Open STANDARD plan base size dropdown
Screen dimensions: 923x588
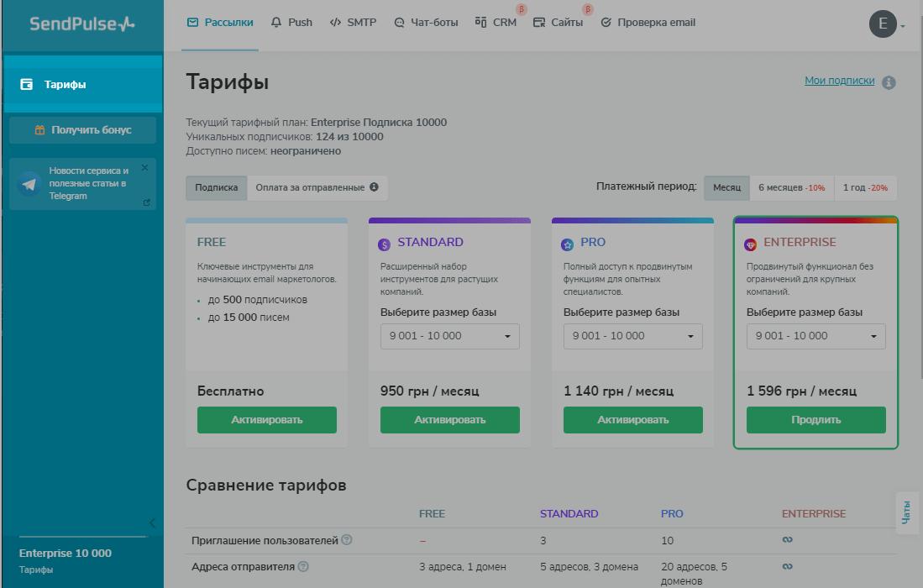(449, 336)
